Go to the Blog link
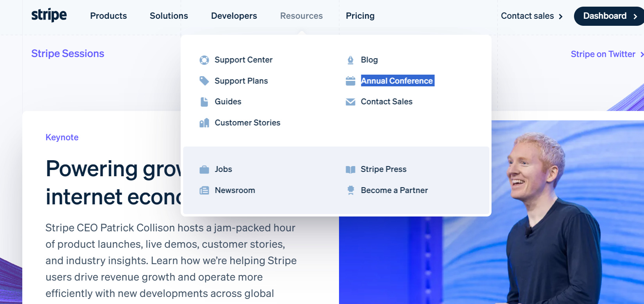The height and width of the screenshot is (304, 644). 369,60
